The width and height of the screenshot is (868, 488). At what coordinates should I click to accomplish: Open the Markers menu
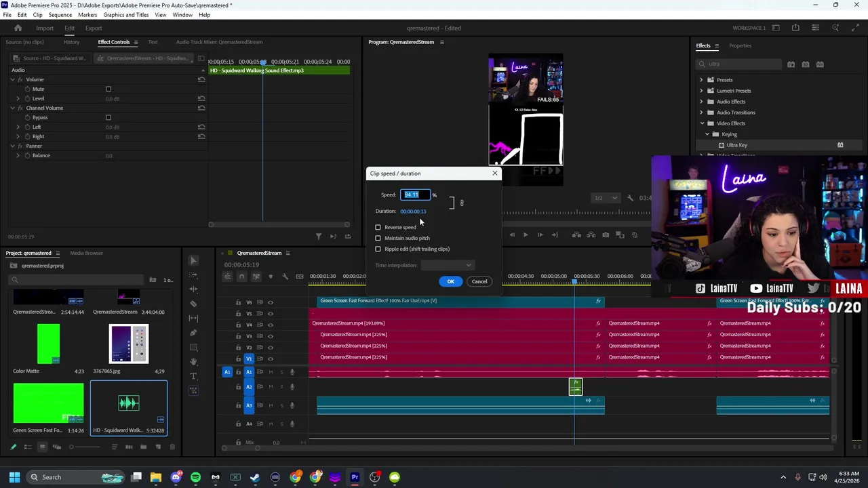pyautogui.click(x=87, y=15)
